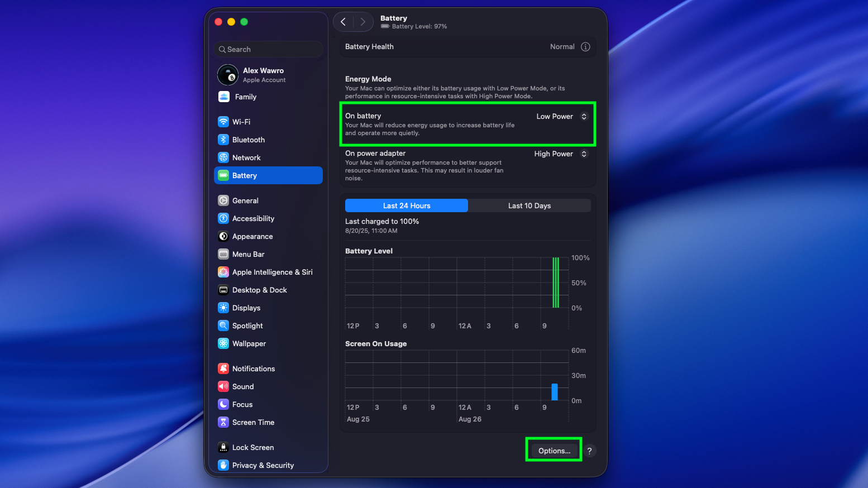Image resolution: width=868 pixels, height=488 pixels.
Task: Click the Apple Intelligence & Siri icon
Action: tap(223, 272)
